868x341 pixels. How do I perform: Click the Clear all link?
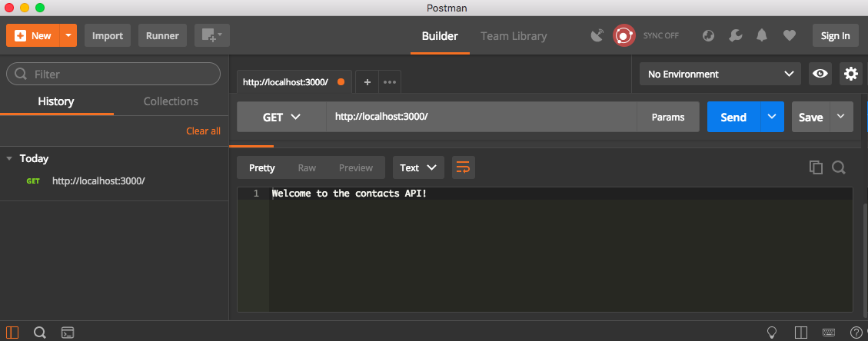pyautogui.click(x=203, y=131)
